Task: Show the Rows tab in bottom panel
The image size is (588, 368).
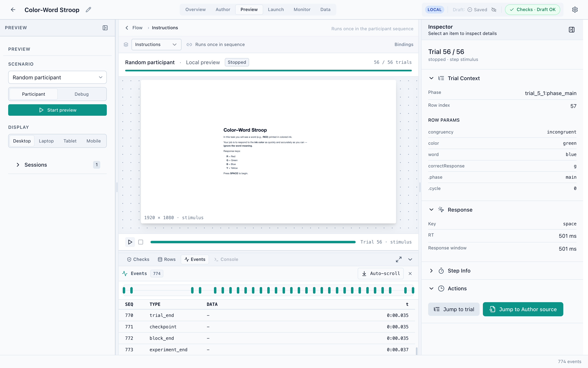Action: (x=167, y=259)
